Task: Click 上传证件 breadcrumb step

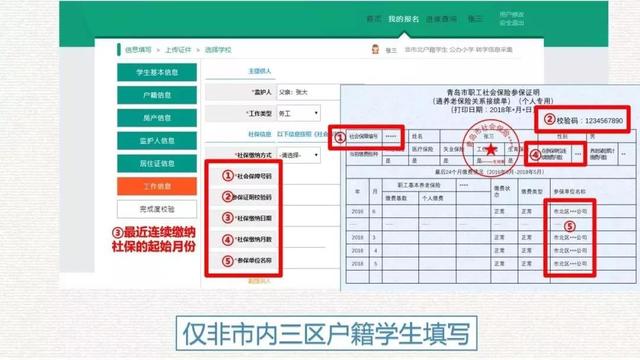Action: tap(178, 50)
